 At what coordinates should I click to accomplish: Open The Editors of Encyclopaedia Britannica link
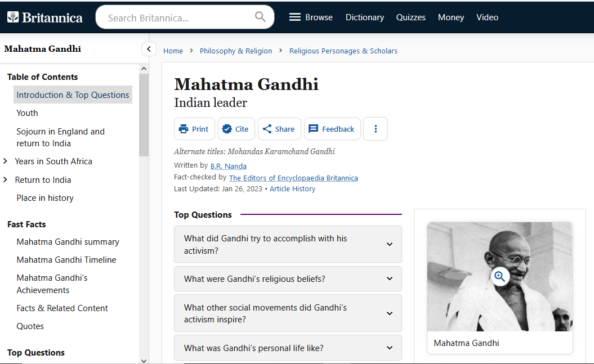click(293, 178)
